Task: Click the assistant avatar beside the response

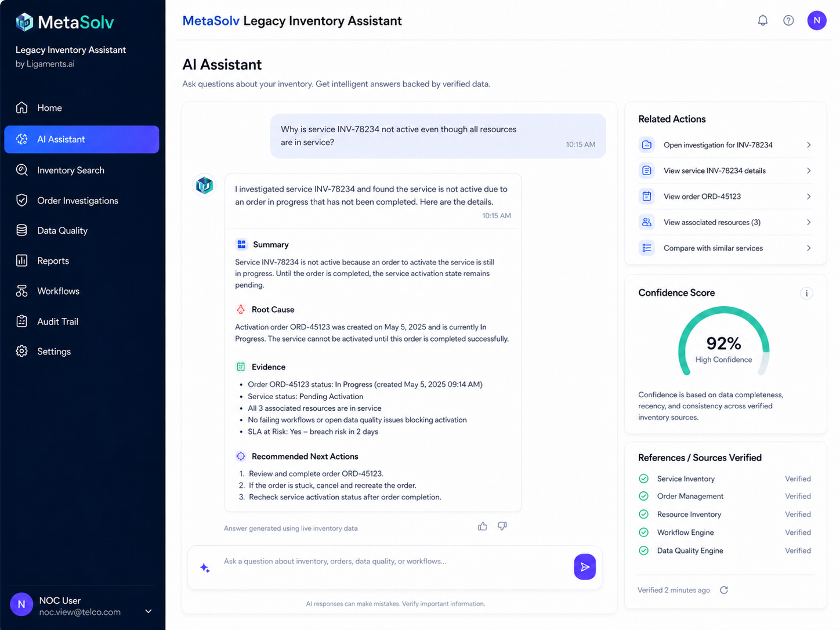Action: (x=204, y=186)
